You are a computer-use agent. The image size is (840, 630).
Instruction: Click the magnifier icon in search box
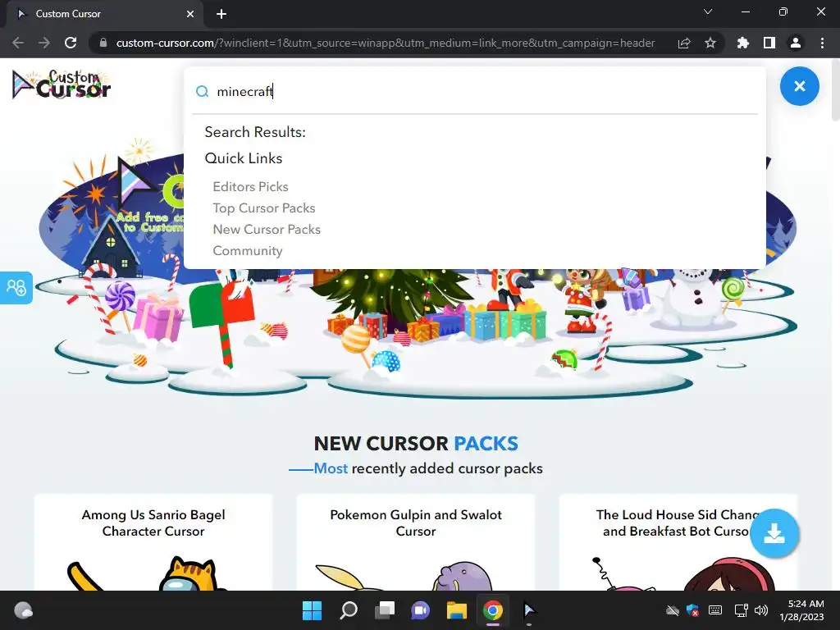point(202,92)
